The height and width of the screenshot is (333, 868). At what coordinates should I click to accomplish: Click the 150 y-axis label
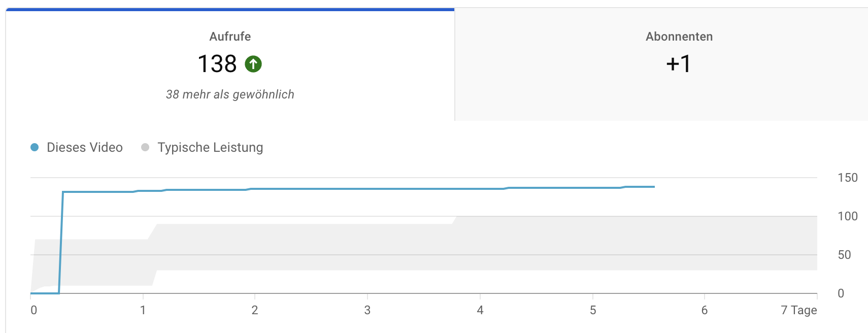tap(847, 178)
